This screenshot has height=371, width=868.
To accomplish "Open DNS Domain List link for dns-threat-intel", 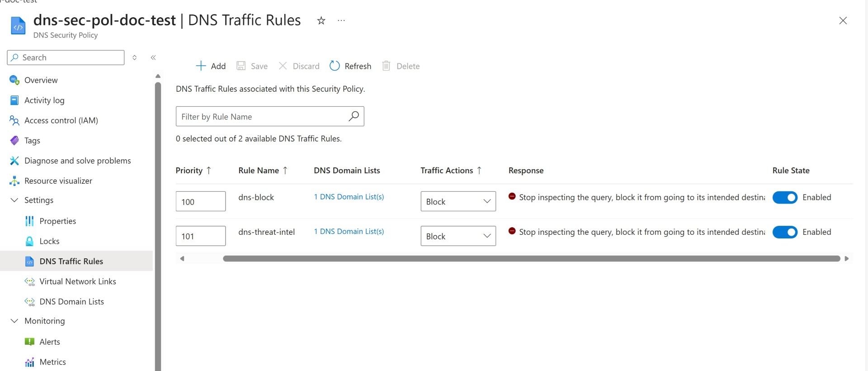I will [x=349, y=231].
